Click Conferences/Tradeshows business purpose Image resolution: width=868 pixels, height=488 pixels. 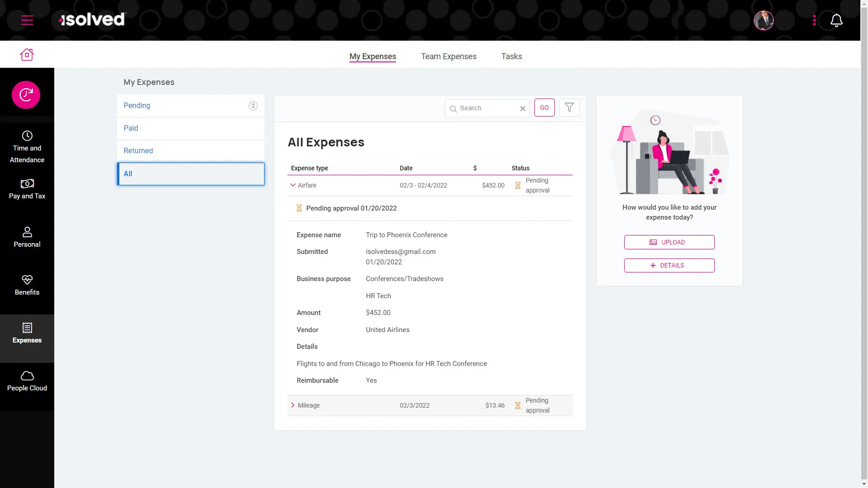click(405, 279)
